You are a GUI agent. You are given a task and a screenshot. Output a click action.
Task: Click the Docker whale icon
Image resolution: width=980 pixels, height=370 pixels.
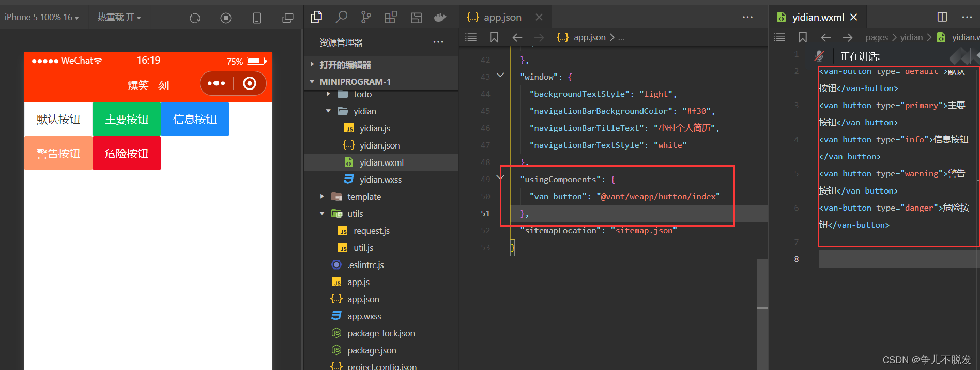[x=440, y=18]
